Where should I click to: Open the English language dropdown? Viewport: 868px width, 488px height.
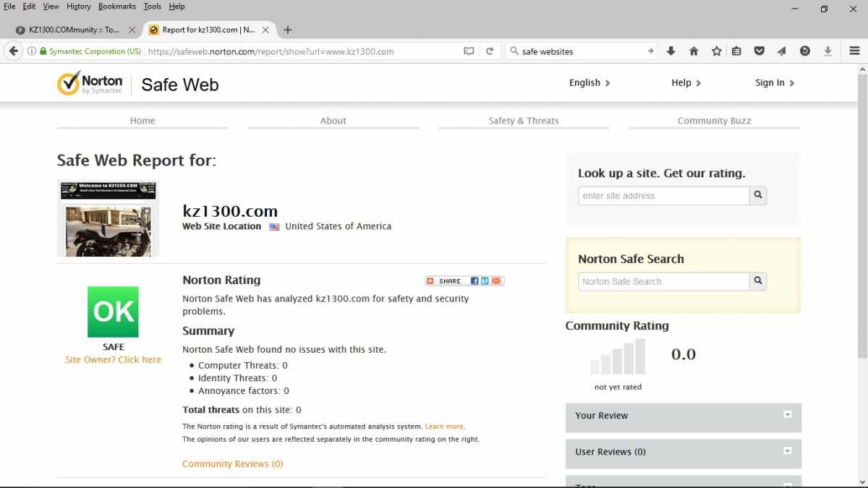click(x=589, y=83)
